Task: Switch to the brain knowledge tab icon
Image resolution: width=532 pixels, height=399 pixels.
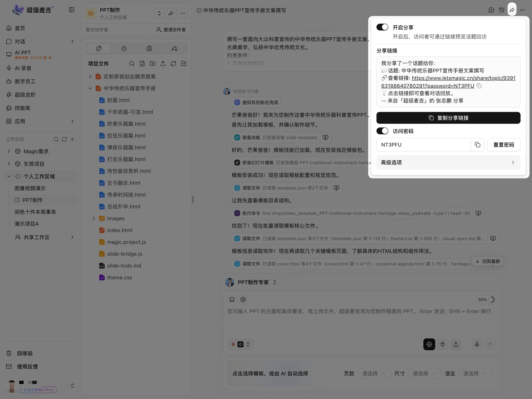Action: [x=149, y=49]
